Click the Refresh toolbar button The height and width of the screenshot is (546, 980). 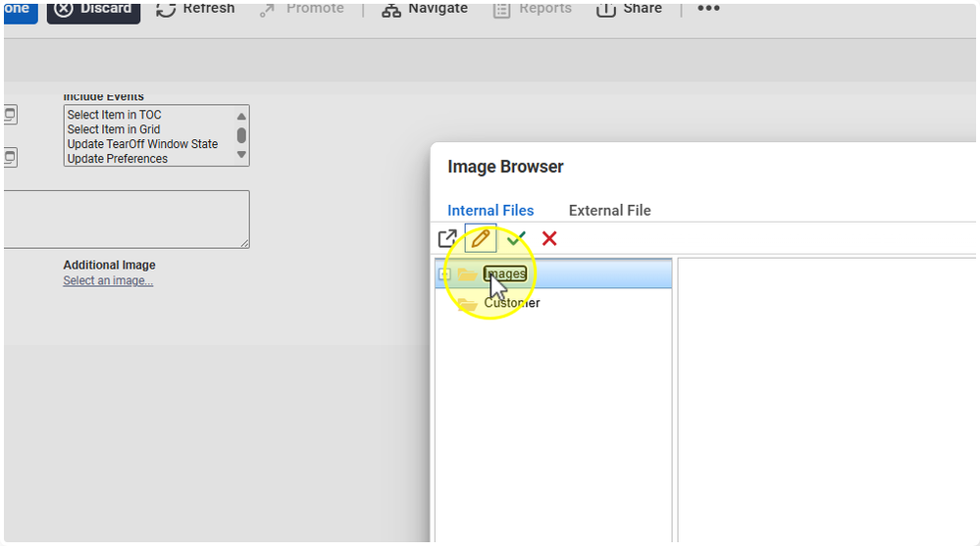click(195, 9)
